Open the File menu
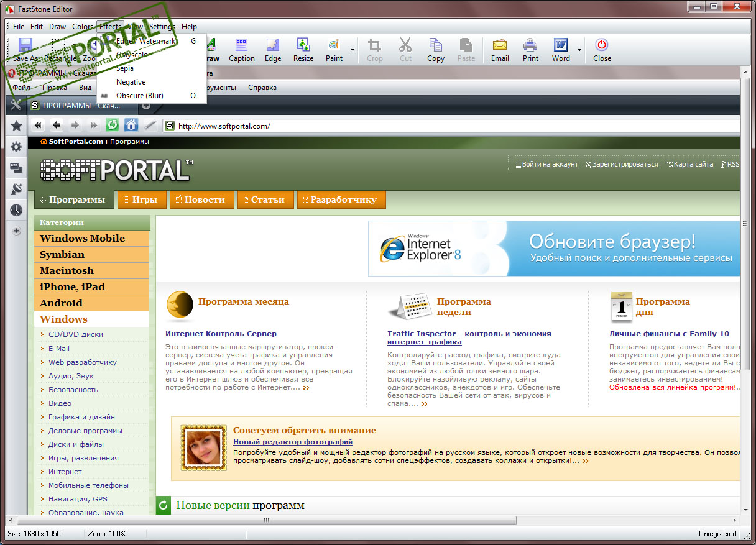Image resolution: width=756 pixels, height=545 pixels. 19,27
